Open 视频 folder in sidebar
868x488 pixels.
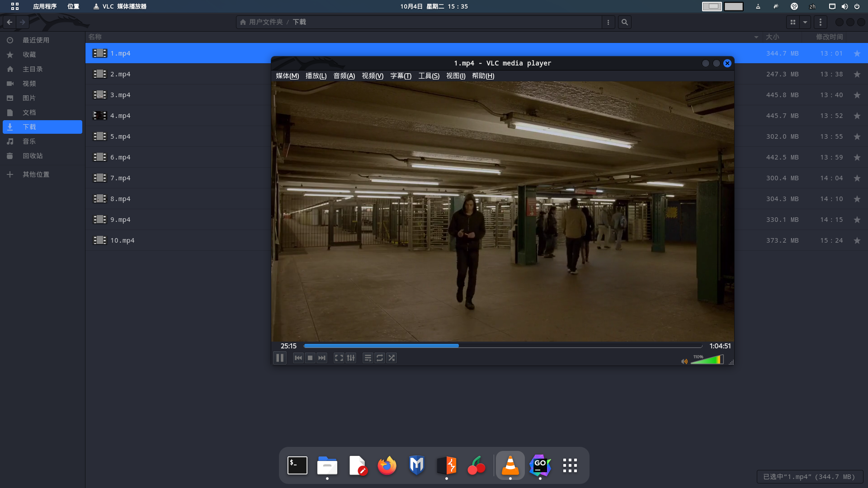point(42,84)
